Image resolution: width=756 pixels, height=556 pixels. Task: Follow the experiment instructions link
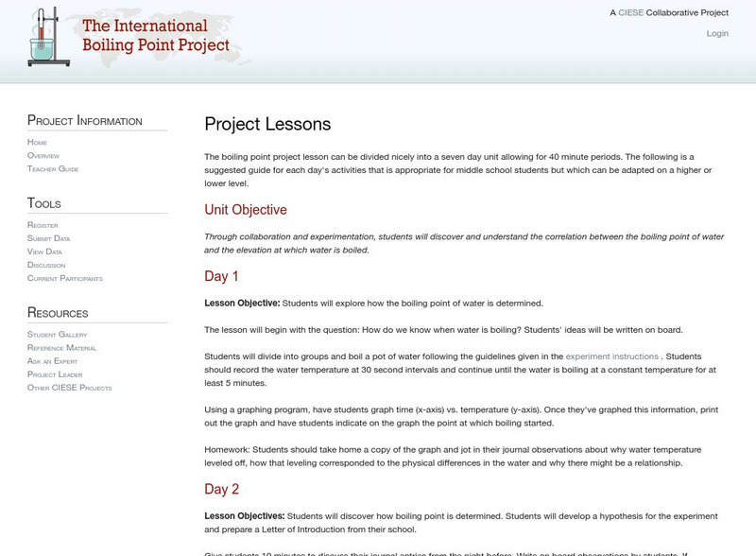611,356
